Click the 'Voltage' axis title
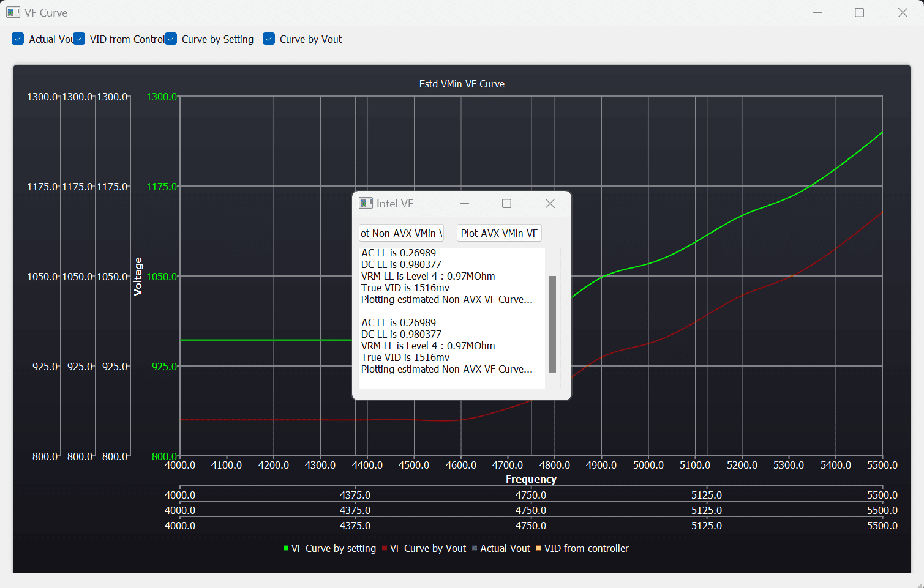 [x=138, y=277]
